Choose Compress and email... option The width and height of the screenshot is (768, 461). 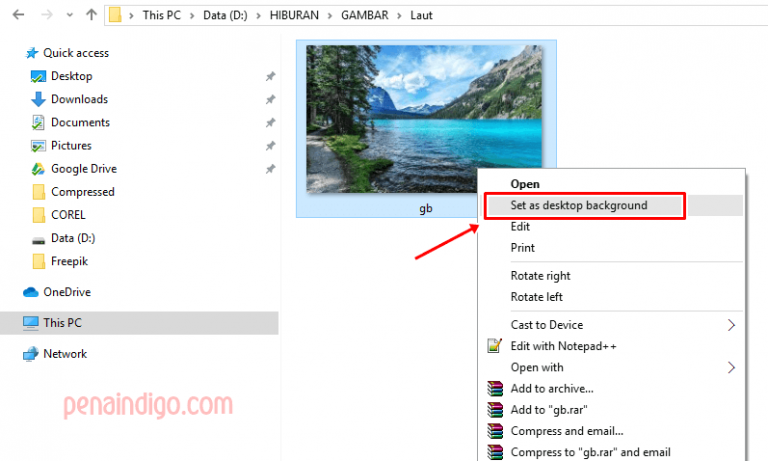pos(567,431)
